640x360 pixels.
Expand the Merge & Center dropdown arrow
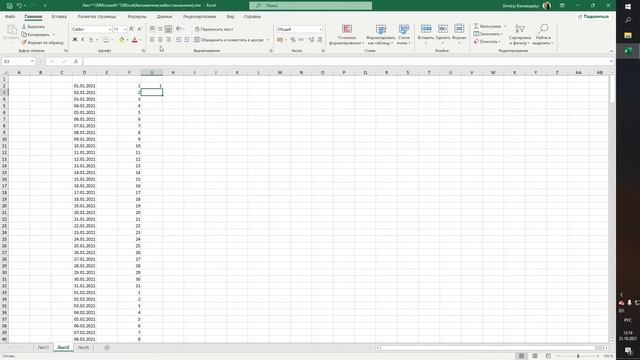point(268,40)
